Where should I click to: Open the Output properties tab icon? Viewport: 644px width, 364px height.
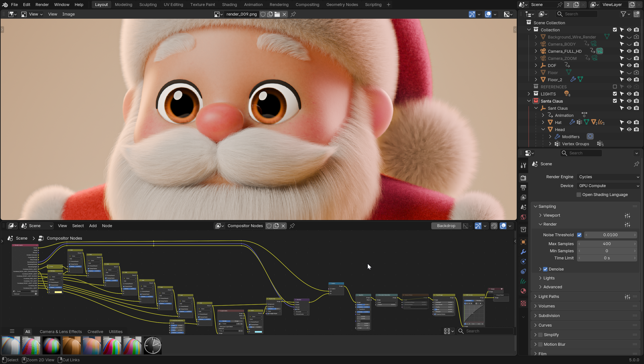coord(523,188)
